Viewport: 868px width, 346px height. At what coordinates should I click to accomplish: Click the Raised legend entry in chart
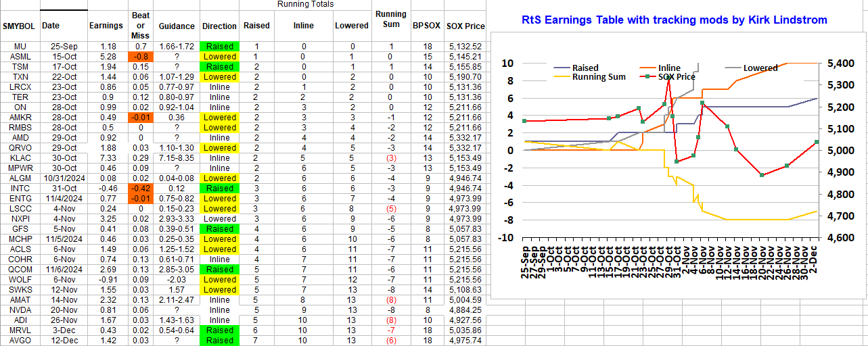click(x=585, y=68)
